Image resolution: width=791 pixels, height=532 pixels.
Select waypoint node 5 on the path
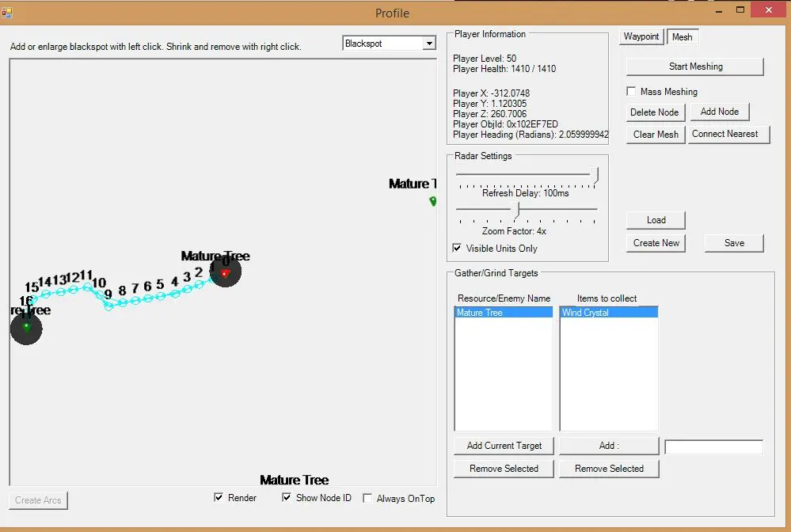tap(160, 296)
